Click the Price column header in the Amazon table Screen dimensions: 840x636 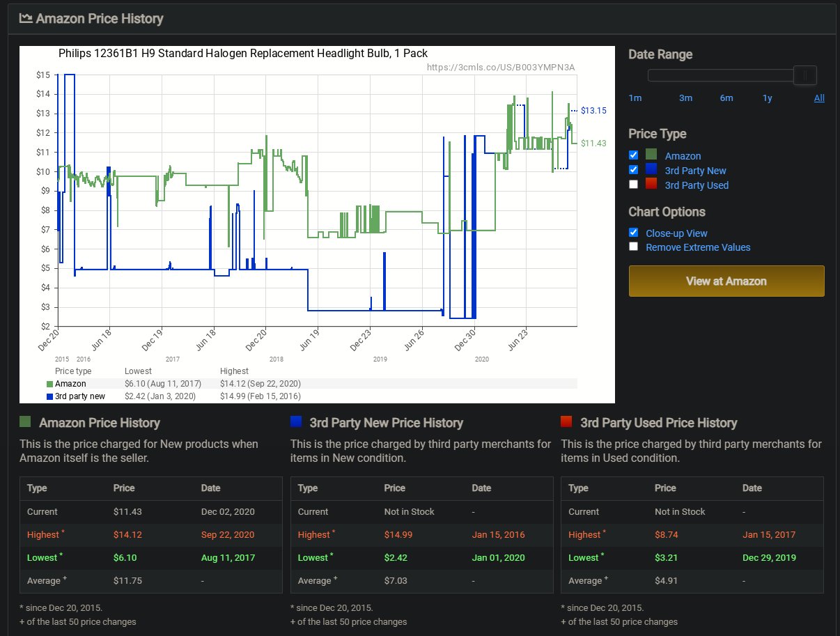124,488
